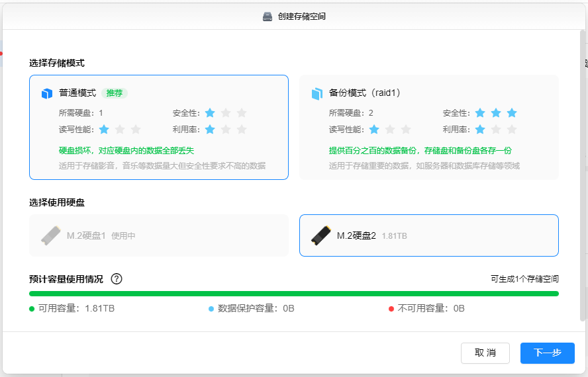Image resolution: width=588 pixels, height=377 pixels.
Task: Click the blue 数据保护容量 legend dot
Action: click(211, 309)
